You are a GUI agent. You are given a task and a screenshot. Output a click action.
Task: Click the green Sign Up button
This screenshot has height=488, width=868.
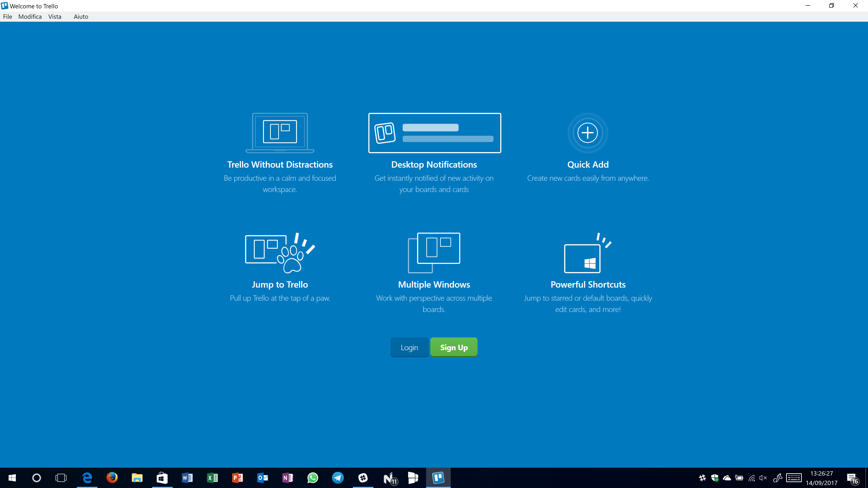click(454, 347)
